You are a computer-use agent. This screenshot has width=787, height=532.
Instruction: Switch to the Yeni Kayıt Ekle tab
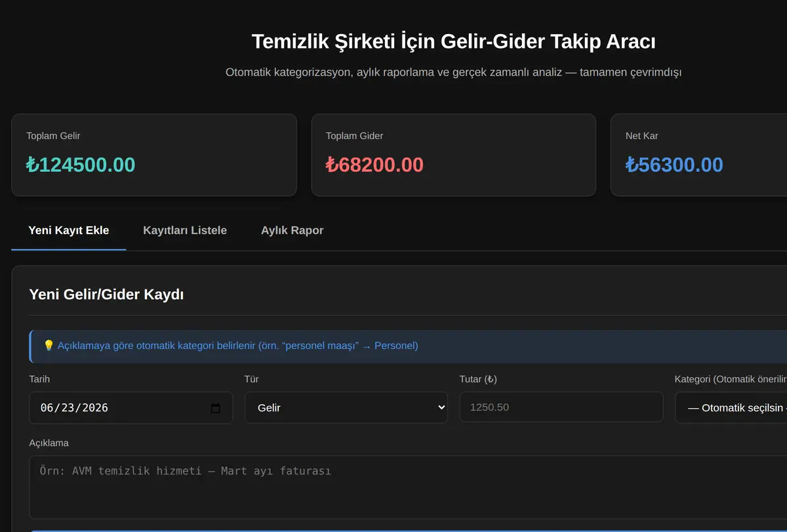coord(69,230)
